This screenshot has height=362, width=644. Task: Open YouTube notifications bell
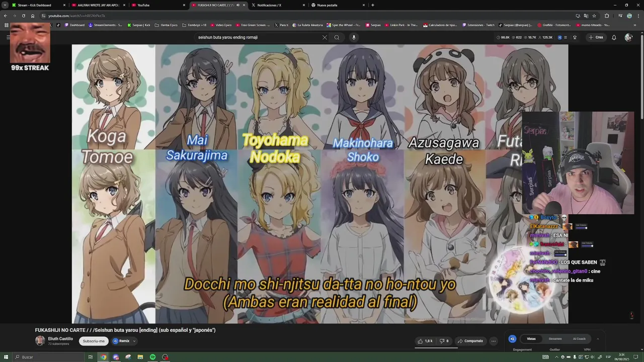(x=614, y=37)
